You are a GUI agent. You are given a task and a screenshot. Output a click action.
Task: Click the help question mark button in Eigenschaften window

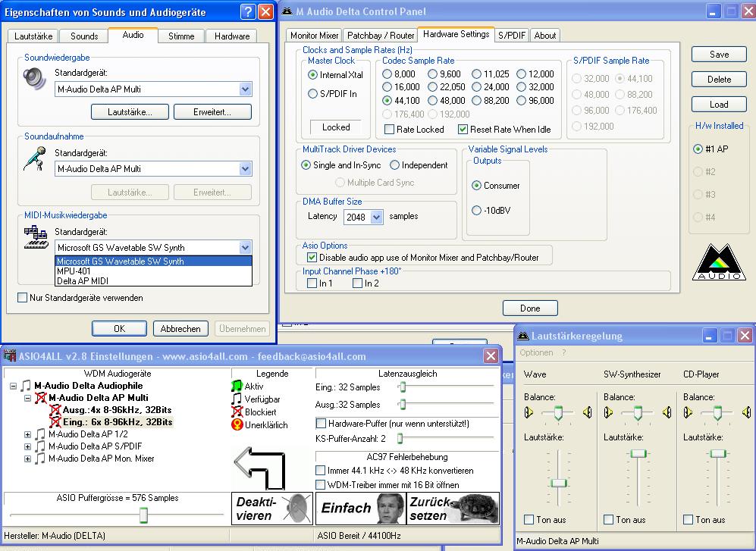[248, 11]
